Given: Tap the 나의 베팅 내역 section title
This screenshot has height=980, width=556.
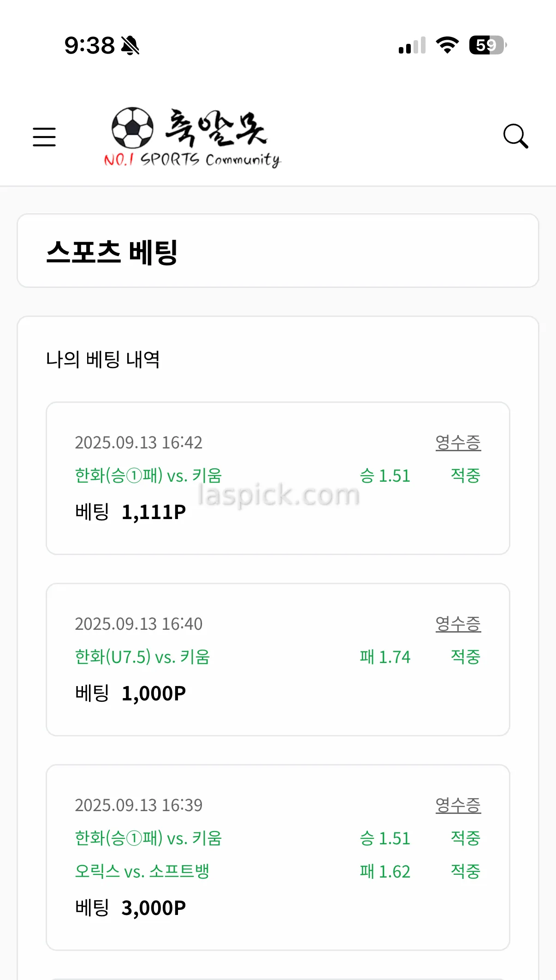Looking at the screenshot, I should click(x=103, y=359).
